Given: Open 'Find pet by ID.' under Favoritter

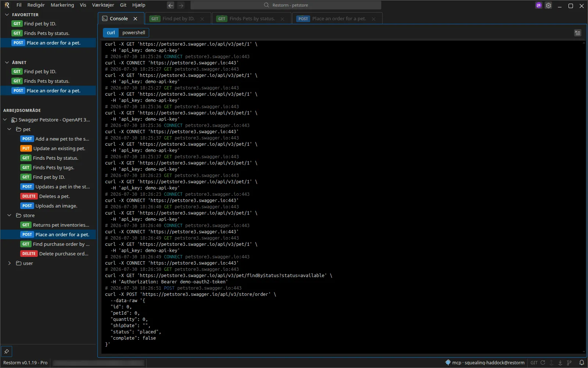Looking at the screenshot, I should [x=48, y=24].
